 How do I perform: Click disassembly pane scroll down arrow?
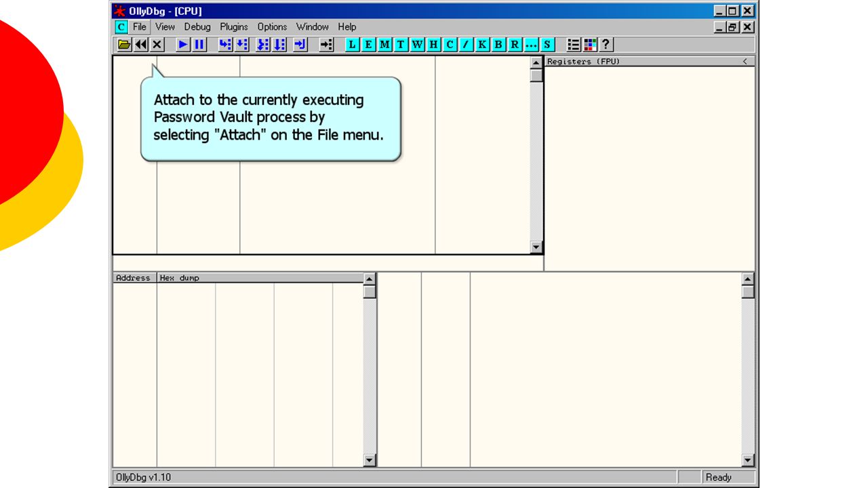536,247
